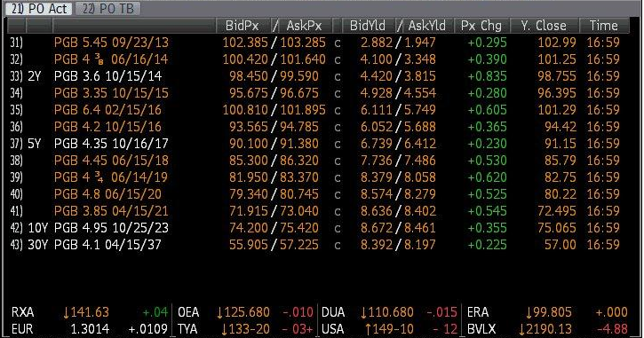Select bond PGB 5.45 09/23/13
644x338 pixels.
tap(111, 43)
